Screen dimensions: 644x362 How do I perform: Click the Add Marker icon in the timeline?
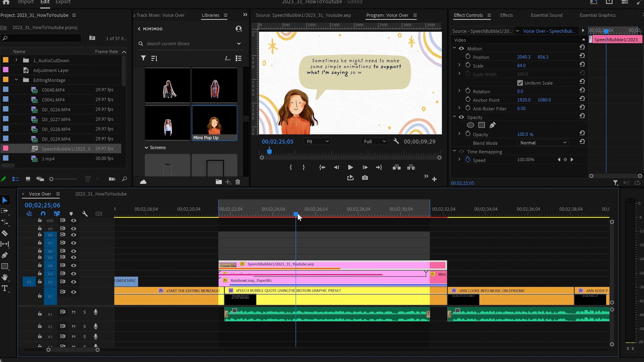point(71,214)
